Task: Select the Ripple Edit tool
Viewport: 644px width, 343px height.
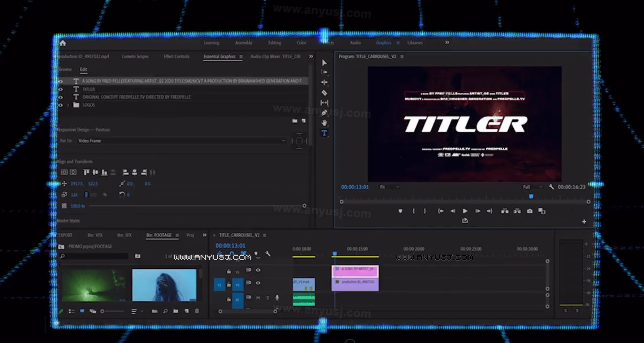Action: (324, 83)
